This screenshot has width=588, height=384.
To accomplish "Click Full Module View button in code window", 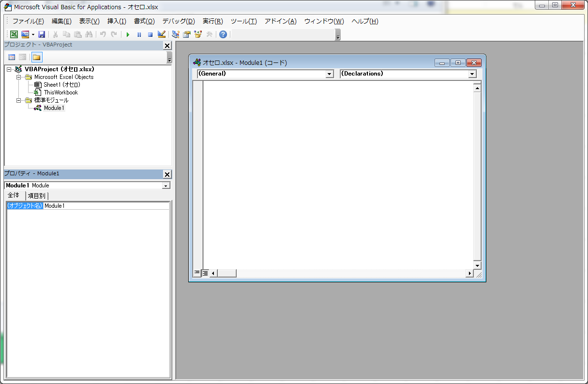I will (205, 273).
